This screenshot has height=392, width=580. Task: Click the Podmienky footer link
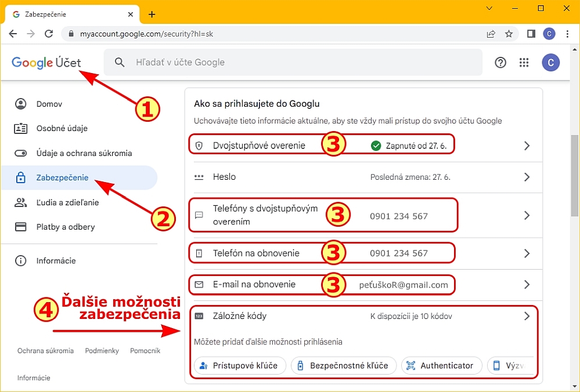point(102,351)
